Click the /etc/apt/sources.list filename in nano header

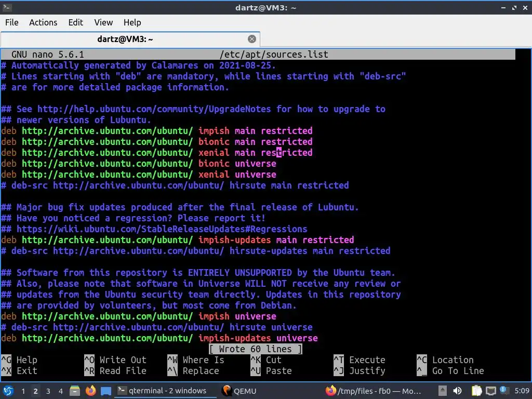pyautogui.click(x=274, y=54)
